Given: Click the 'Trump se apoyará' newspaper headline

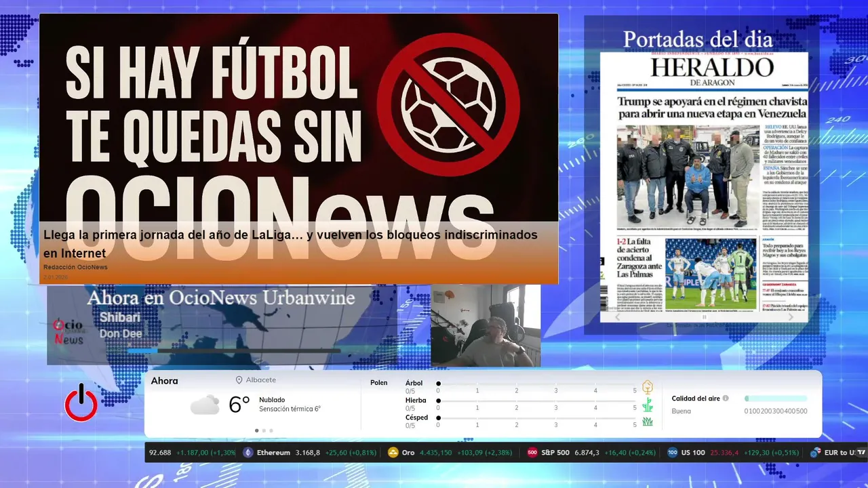Looking at the screenshot, I should click(x=712, y=107).
